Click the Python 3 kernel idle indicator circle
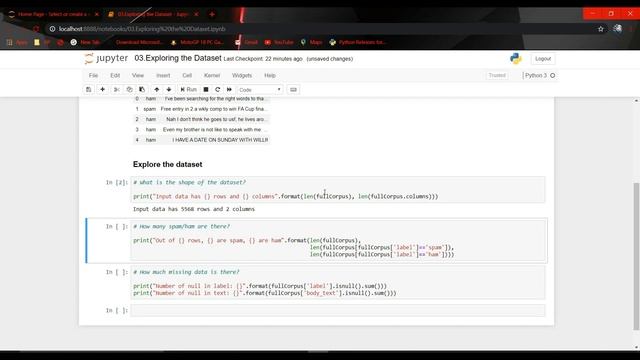 [x=552, y=76]
